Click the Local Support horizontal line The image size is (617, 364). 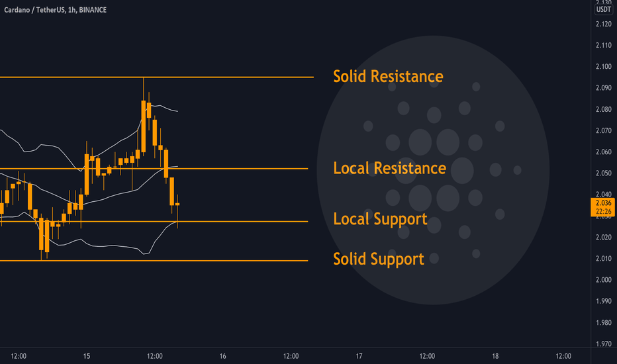point(154,222)
